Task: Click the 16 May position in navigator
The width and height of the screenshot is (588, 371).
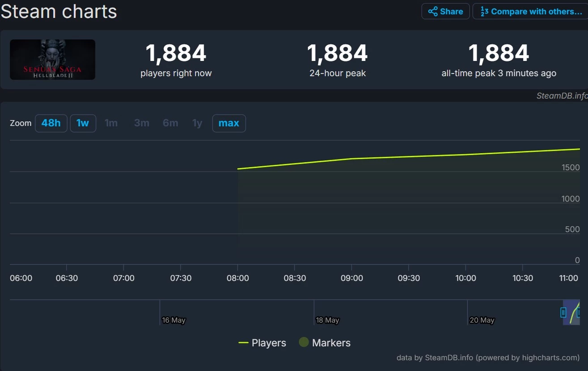Action: 173,320
